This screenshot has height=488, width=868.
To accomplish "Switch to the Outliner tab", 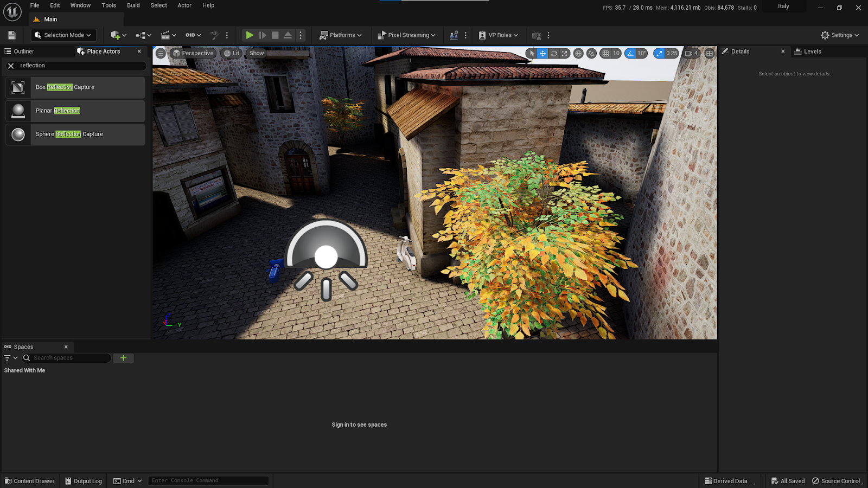I will click(x=24, y=52).
